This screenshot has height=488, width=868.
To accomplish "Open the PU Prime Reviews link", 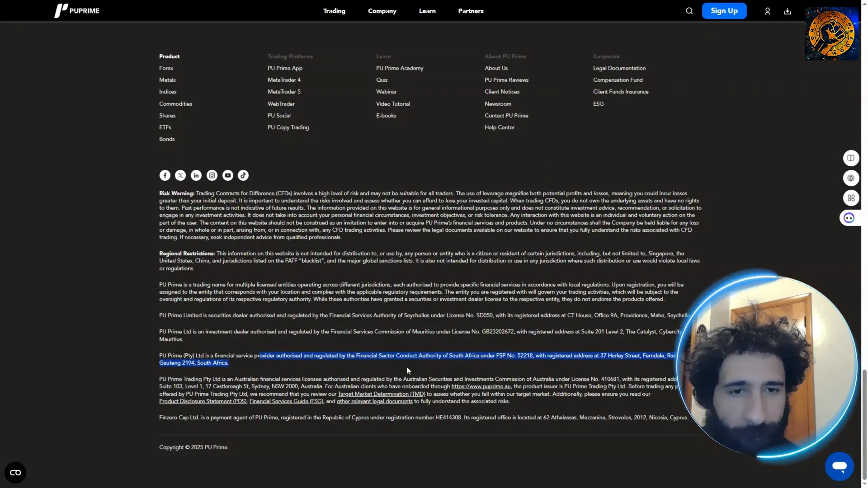I will [506, 80].
